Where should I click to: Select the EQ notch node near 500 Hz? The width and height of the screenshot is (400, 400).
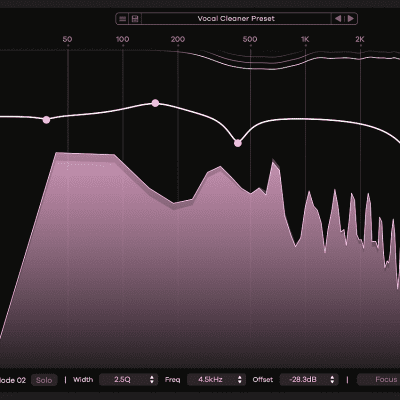[x=238, y=143]
